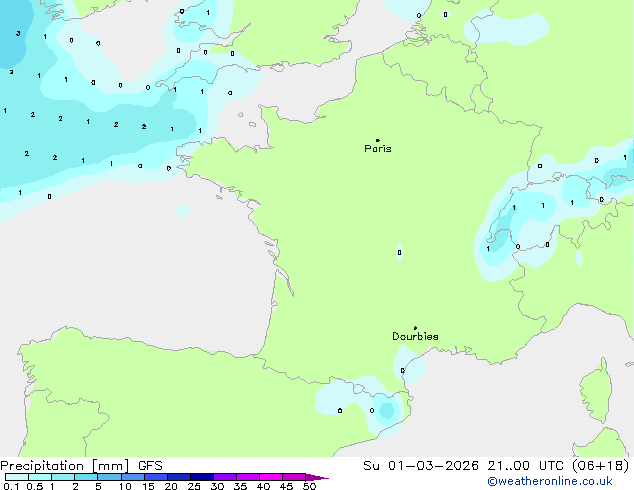
Task: Click the city dot above Paris label
Action: pos(378,140)
